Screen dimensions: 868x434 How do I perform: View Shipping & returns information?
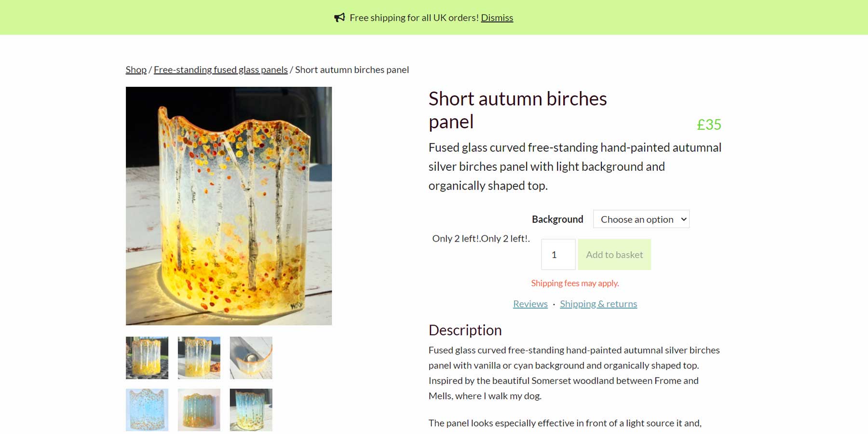pos(598,304)
